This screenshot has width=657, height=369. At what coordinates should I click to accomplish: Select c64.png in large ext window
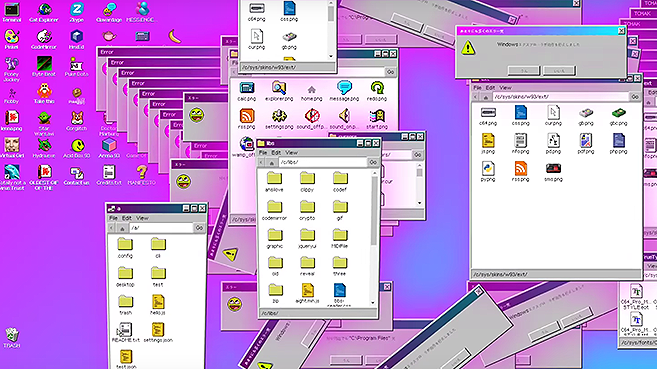tap(488, 116)
